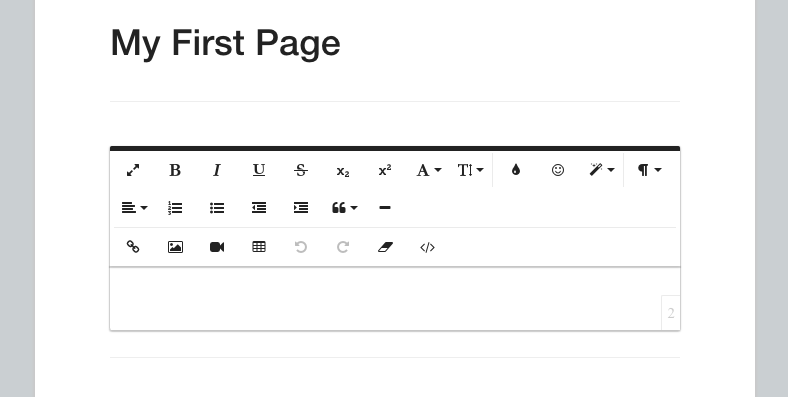788x397 pixels.
Task: Click the superscript icon
Action: (x=385, y=170)
